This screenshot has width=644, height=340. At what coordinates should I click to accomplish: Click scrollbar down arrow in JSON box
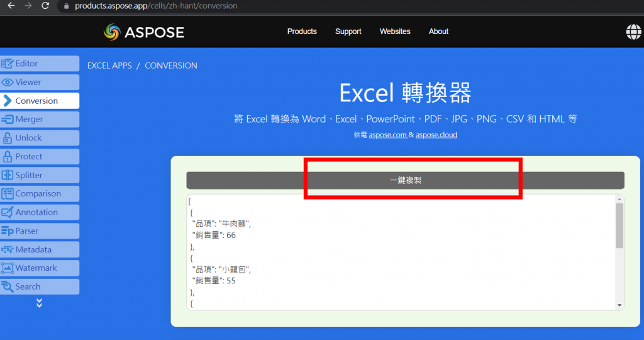[619, 305]
